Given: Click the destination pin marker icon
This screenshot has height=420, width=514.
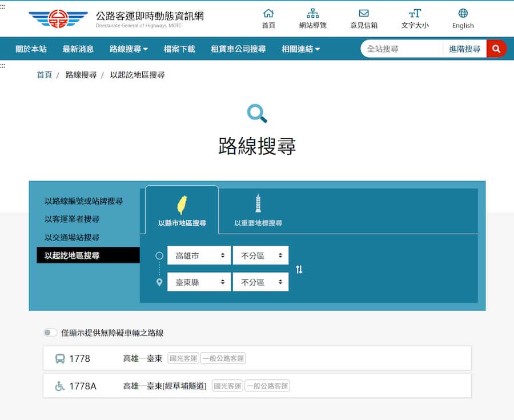Looking at the screenshot, I should pos(159,282).
